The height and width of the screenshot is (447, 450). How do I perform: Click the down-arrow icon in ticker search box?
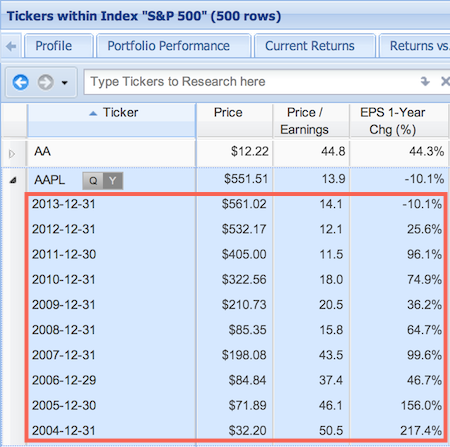(x=425, y=81)
